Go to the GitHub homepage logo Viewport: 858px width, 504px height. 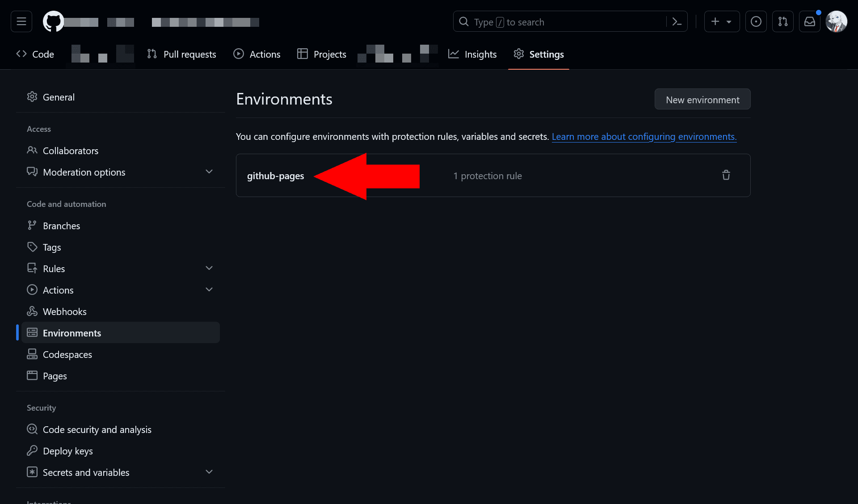[53, 21]
